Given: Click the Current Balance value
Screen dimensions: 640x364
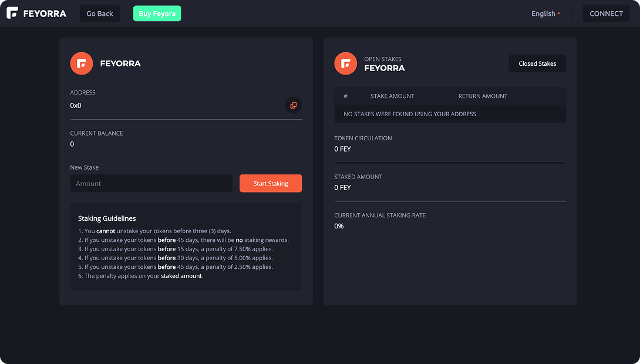Looking at the screenshot, I should (x=72, y=144).
